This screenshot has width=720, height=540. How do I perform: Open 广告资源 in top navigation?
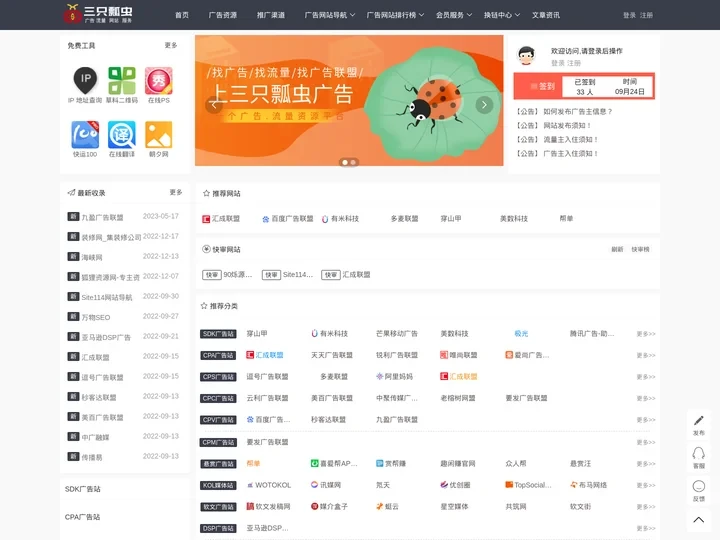pos(223,15)
